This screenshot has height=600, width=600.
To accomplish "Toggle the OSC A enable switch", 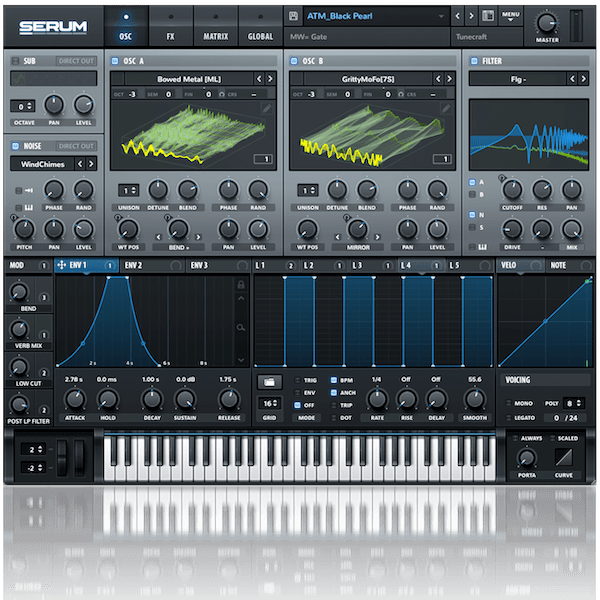I will tap(114, 61).
